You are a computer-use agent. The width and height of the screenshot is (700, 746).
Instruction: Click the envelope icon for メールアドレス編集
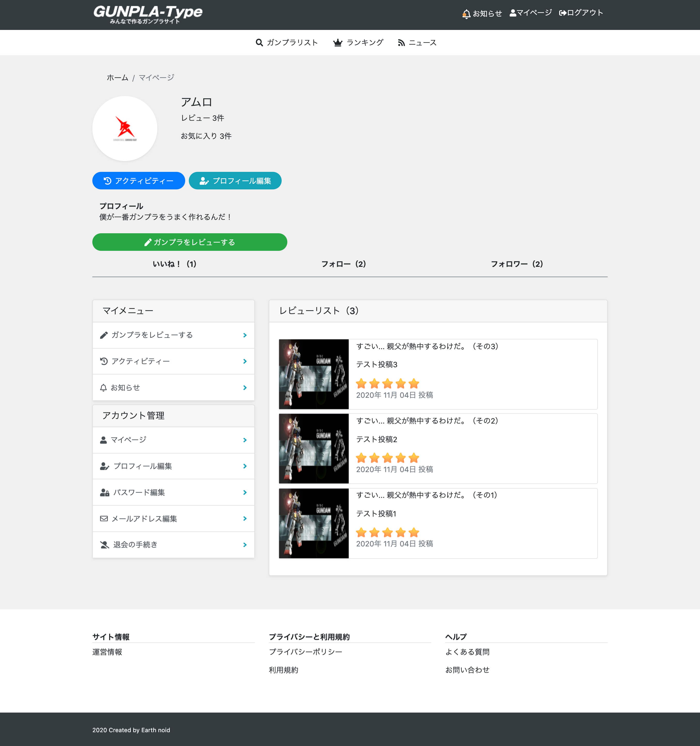point(104,518)
